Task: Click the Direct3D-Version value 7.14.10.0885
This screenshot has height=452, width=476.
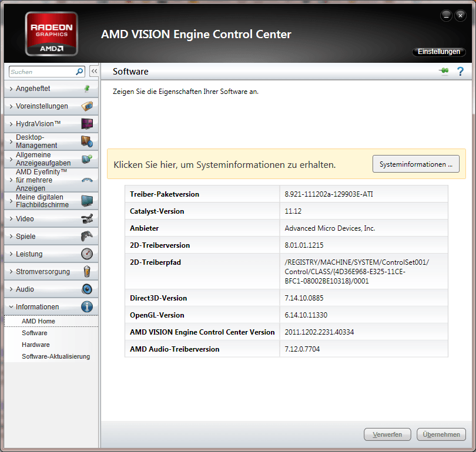Action: 304,298
